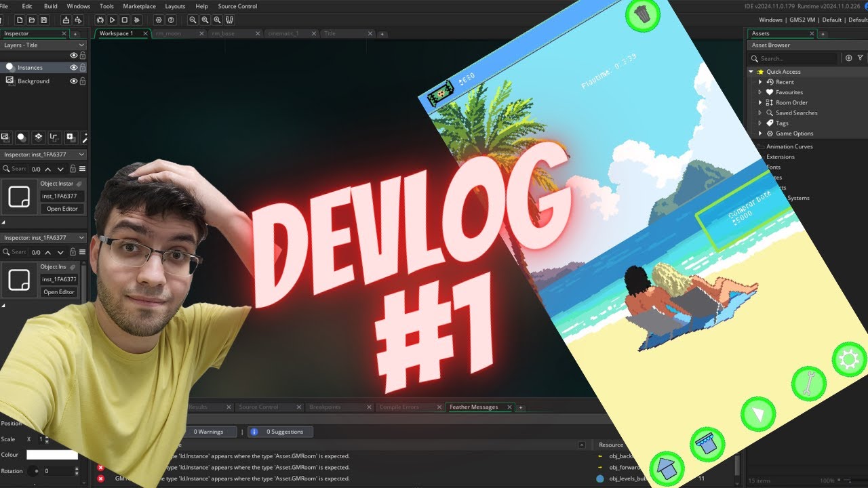Click the Rotation dial control
The width and height of the screenshot is (868, 488).
tap(32, 470)
